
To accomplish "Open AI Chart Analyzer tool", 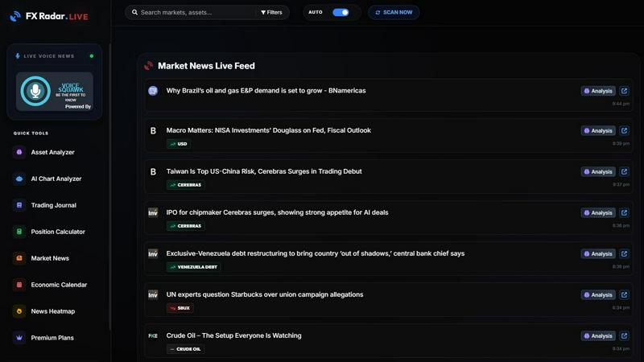I will click(x=56, y=179).
